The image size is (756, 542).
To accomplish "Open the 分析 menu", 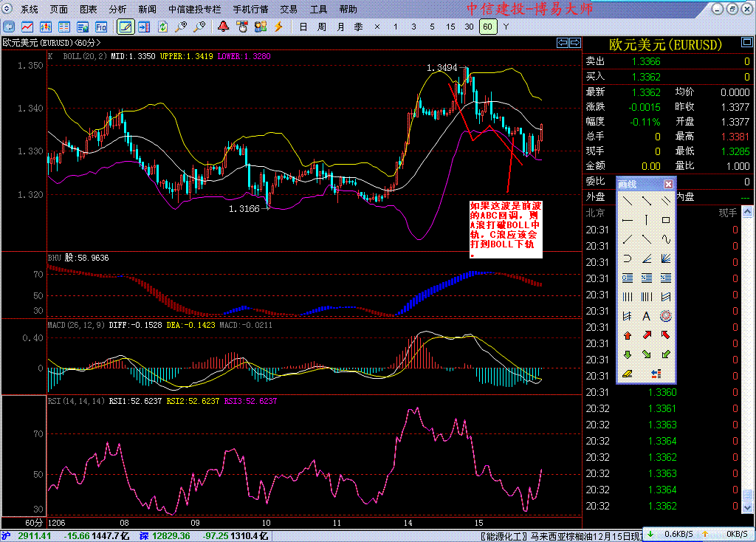I will point(117,9).
